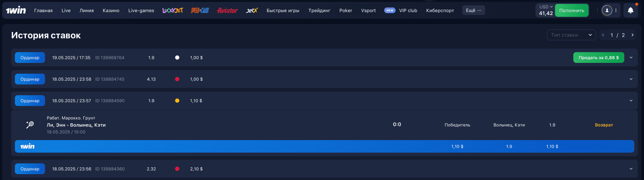
Task: Collapse bet ID 139884590 details
Action: pos(631,101)
